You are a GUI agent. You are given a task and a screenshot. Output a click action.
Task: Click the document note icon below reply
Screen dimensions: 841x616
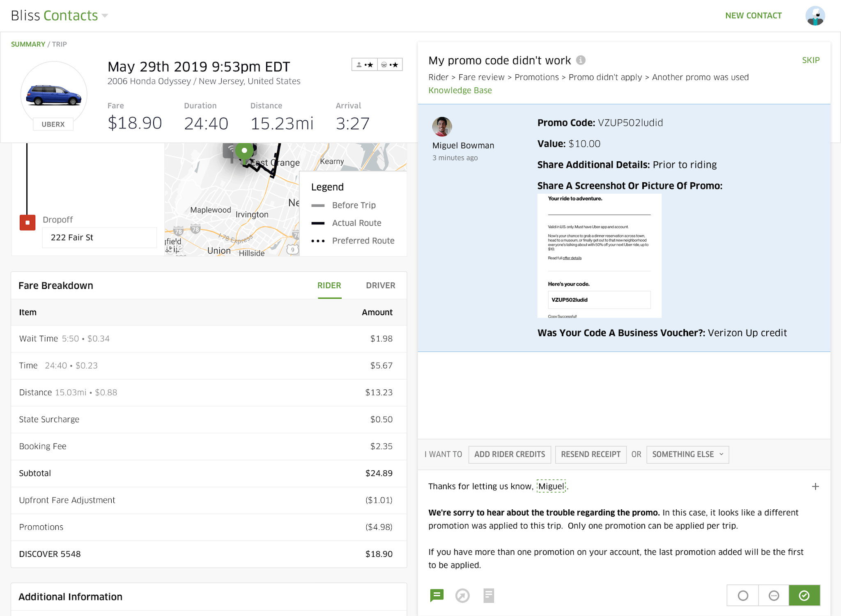(x=489, y=595)
